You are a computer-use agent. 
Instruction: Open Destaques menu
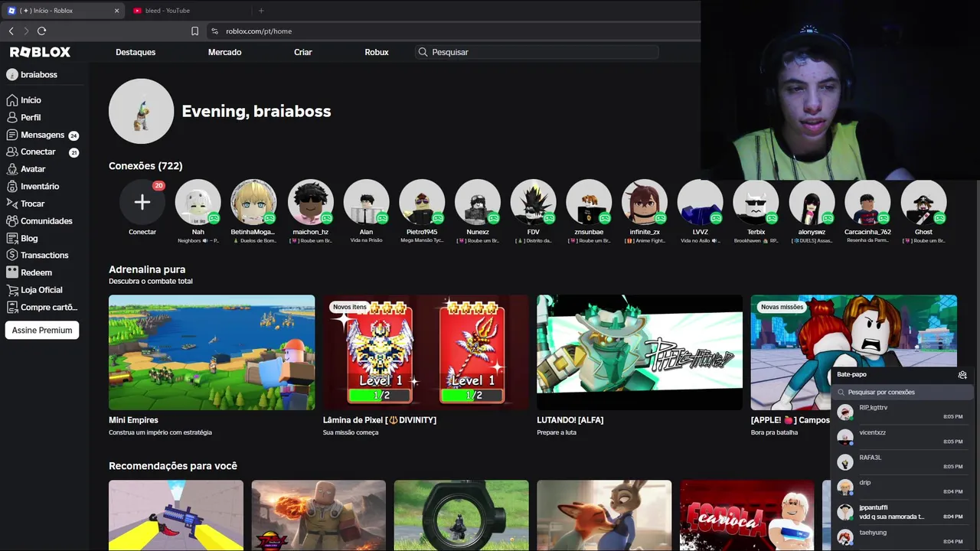click(136, 52)
